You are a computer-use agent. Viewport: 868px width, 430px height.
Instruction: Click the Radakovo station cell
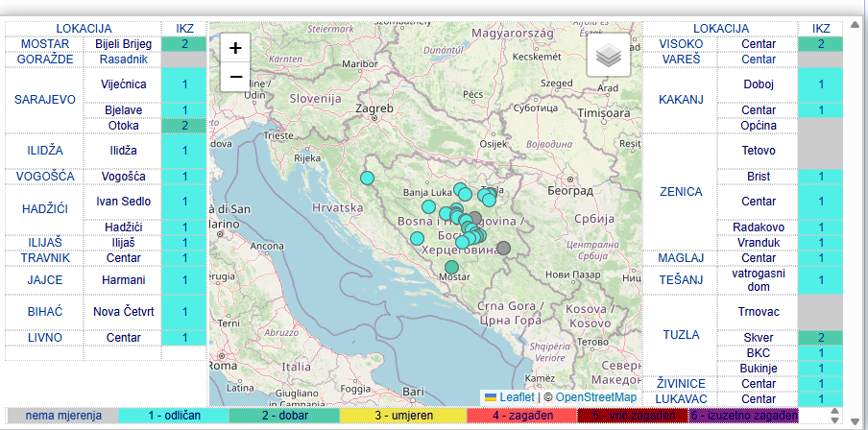[758, 227]
